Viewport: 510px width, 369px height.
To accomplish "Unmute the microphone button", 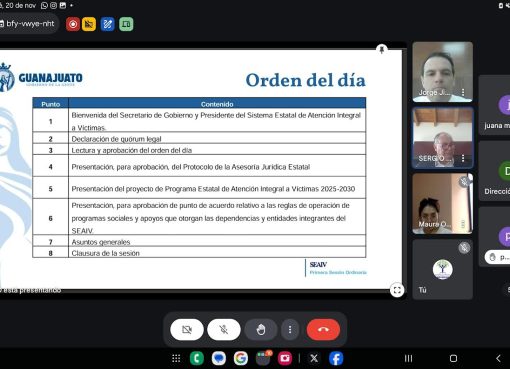I will (x=224, y=330).
